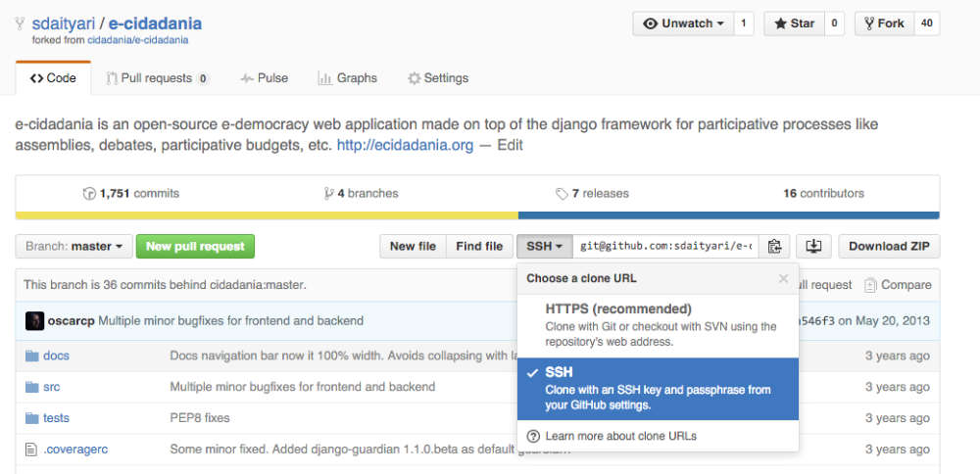Click the Download ZIP button
Screen dimensions: 980x474
(889, 247)
